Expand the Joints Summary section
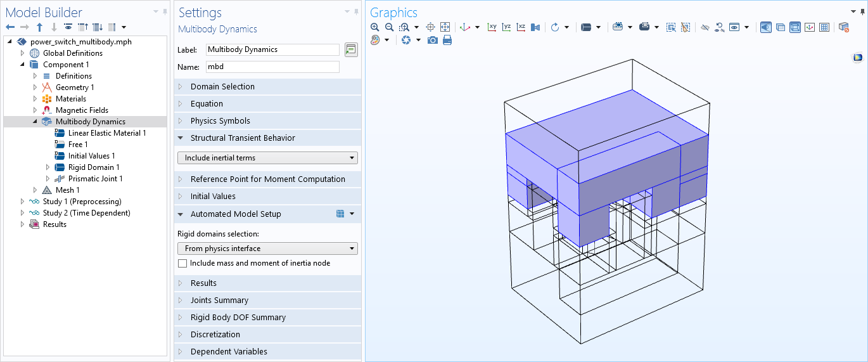The height and width of the screenshot is (362, 868). click(x=219, y=301)
